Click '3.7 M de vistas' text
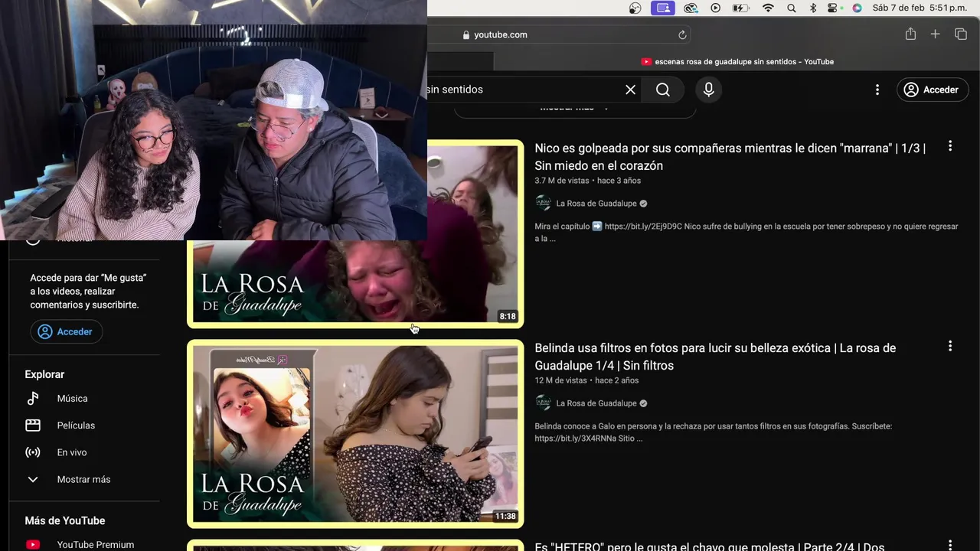The width and height of the screenshot is (980, 551). coord(562,181)
